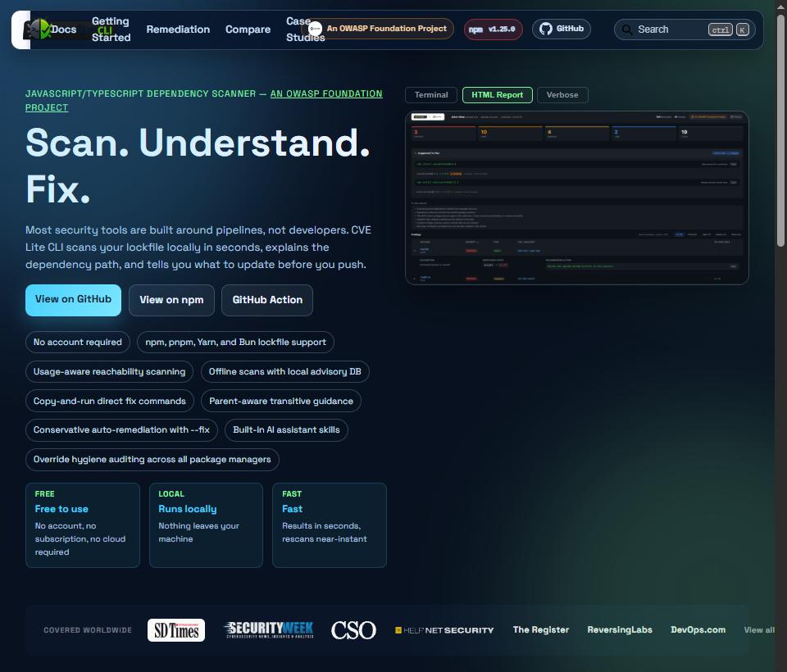The width and height of the screenshot is (787, 672).
Task: Click the No account required chip
Action: click(78, 343)
